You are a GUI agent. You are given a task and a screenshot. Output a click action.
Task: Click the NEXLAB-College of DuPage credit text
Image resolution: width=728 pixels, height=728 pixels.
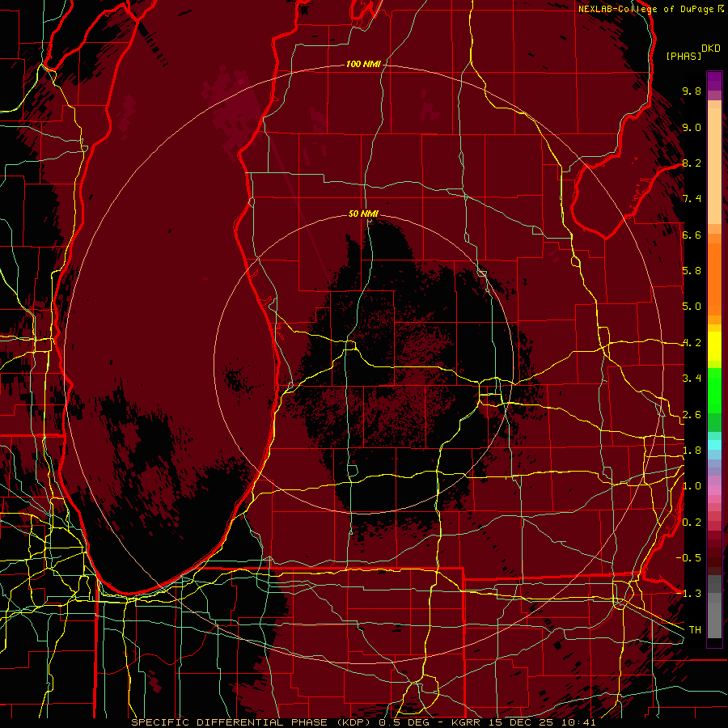tap(645, 9)
